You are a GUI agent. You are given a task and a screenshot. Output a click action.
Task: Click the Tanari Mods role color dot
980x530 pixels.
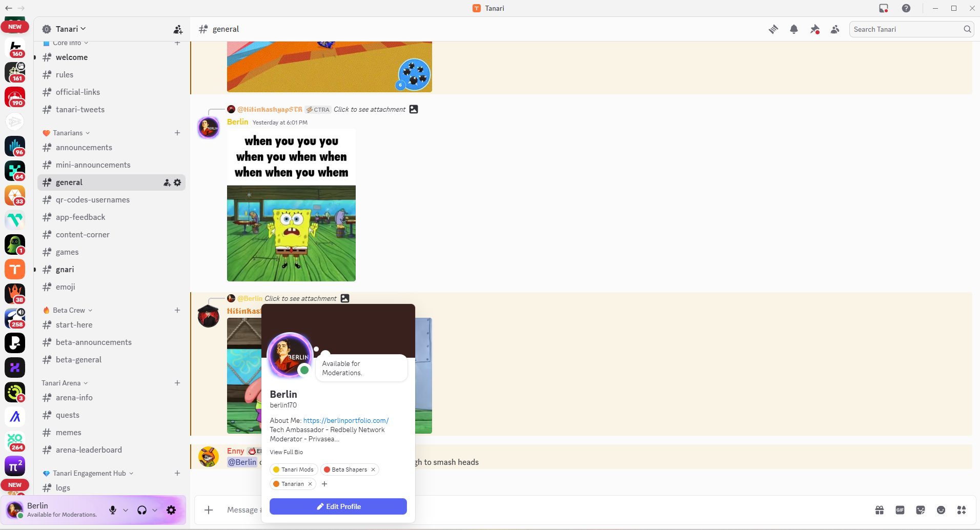pos(276,470)
